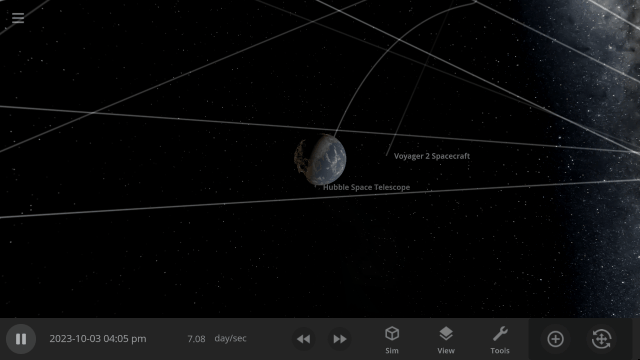The width and height of the screenshot is (640, 360).
Task: Slow down time with rewind arrows
Action: click(303, 339)
